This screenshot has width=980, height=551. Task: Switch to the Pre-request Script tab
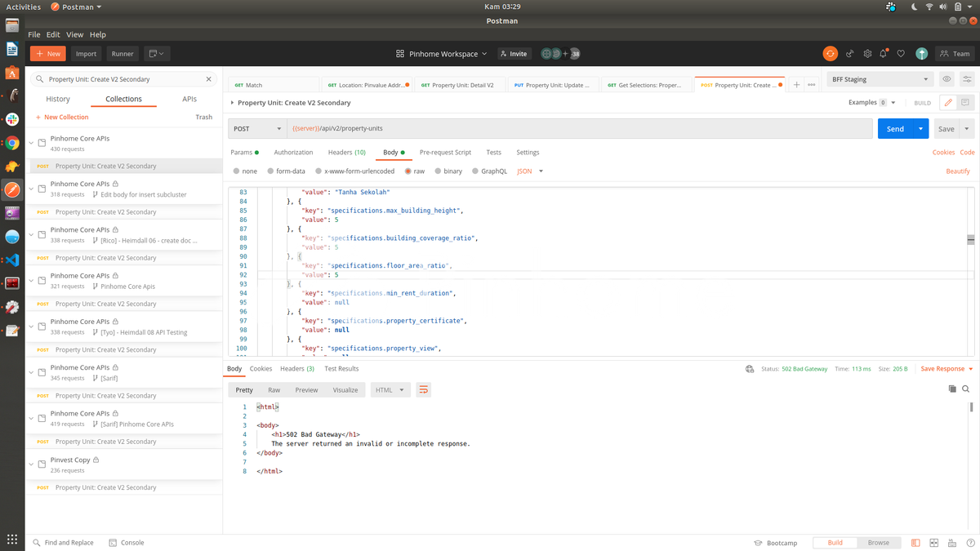pyautogui.click(x=445, y=153)
